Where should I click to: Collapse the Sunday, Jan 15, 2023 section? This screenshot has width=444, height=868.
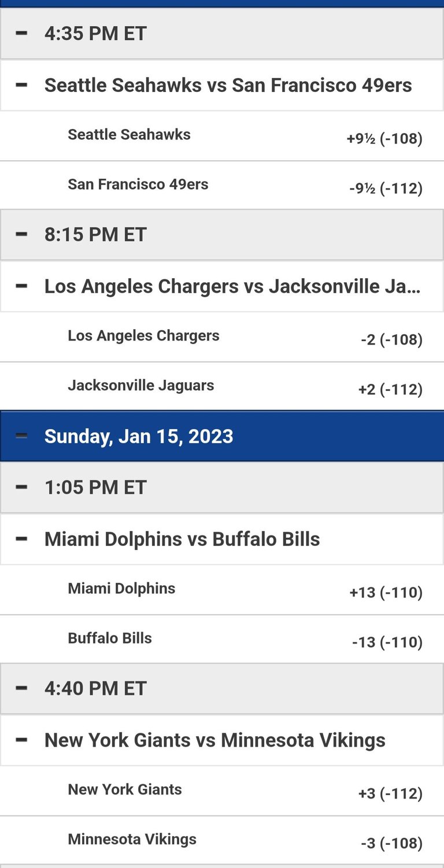click(x=21, y=435)
